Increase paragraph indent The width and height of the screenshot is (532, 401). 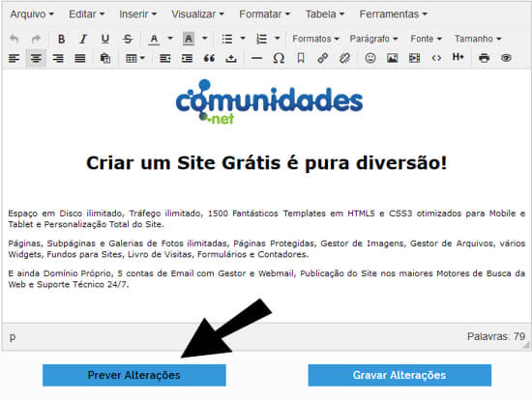click(x=188, y=58)
